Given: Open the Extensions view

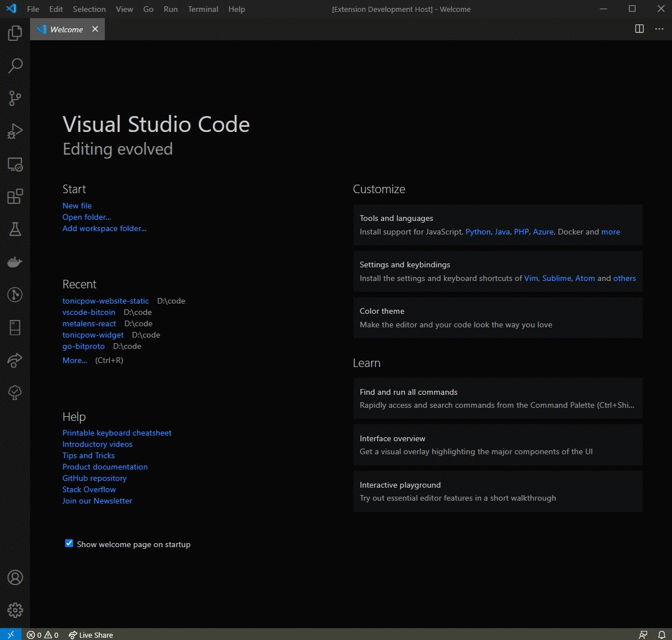Looking at the screenshot, I should pyautogui.click(x=15, y=197).
